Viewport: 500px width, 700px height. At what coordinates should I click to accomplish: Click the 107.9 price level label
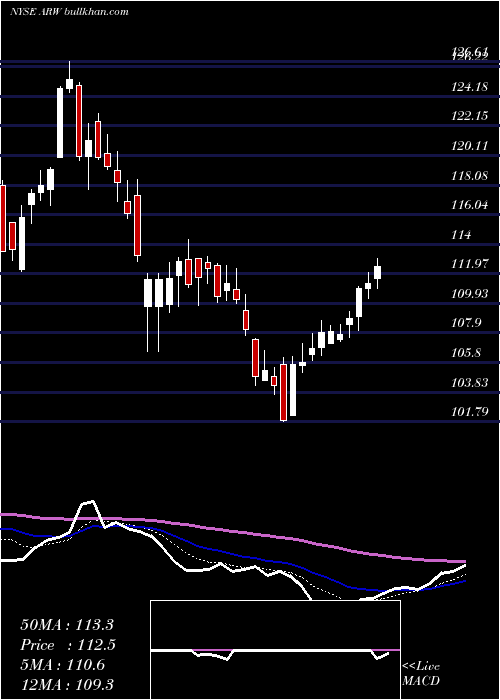[x=466, y=323]
